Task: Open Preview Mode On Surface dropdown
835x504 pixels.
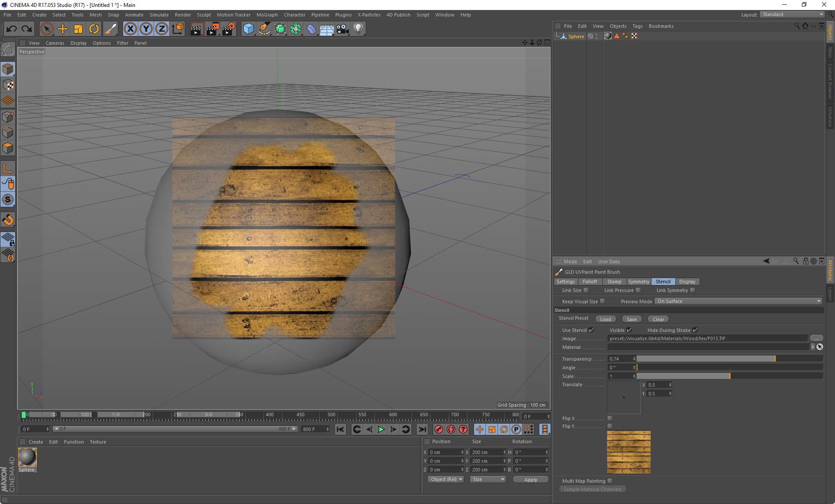Action: tap(738, 301)
